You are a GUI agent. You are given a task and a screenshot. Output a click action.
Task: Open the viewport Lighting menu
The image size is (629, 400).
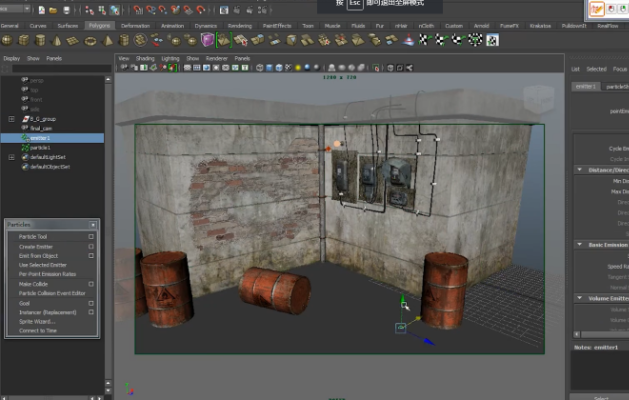tap(170, 59)
